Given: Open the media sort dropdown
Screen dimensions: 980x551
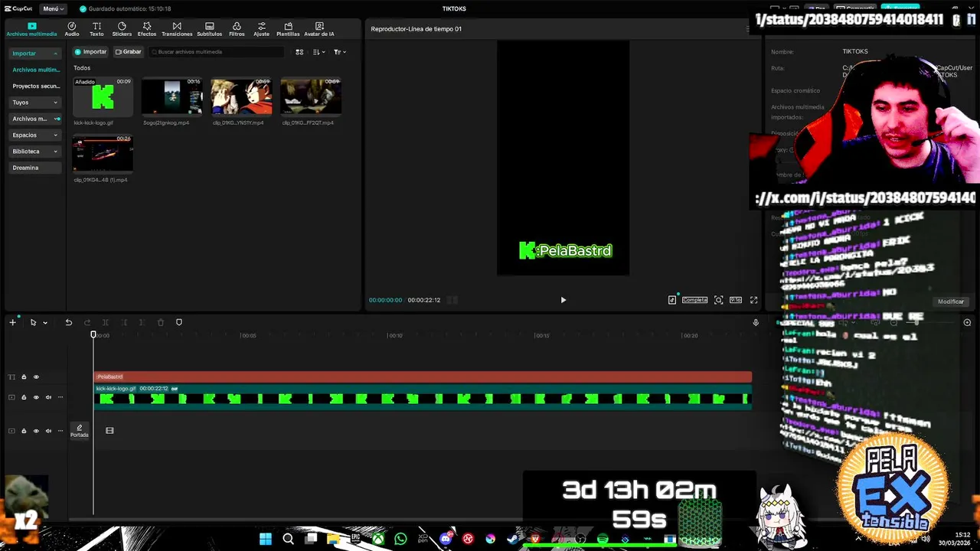Looking at the screenshot, I should 319,52.
